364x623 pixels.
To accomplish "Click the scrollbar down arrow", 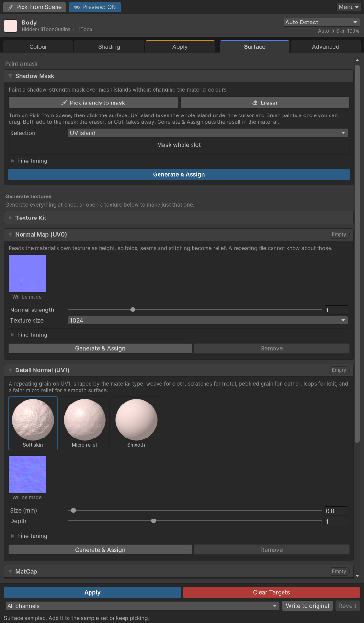I will pos(357,575).
